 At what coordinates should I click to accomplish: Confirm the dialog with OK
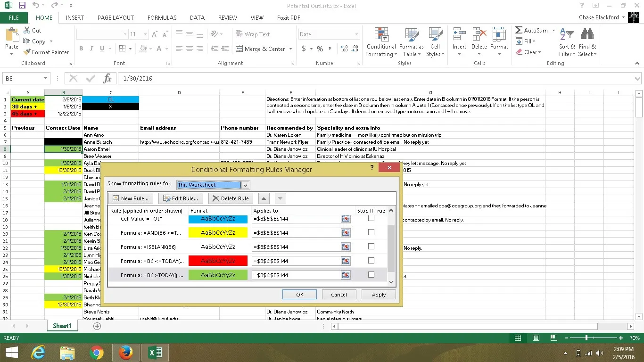pos(299,295)
